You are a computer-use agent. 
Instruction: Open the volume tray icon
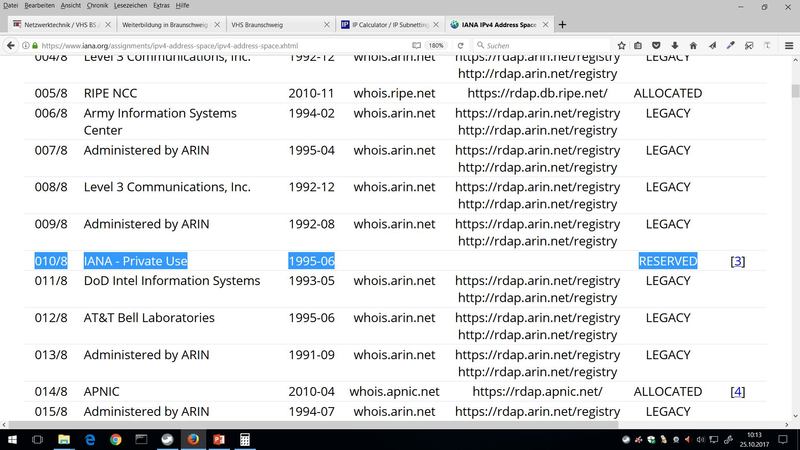tap(701, 439)
